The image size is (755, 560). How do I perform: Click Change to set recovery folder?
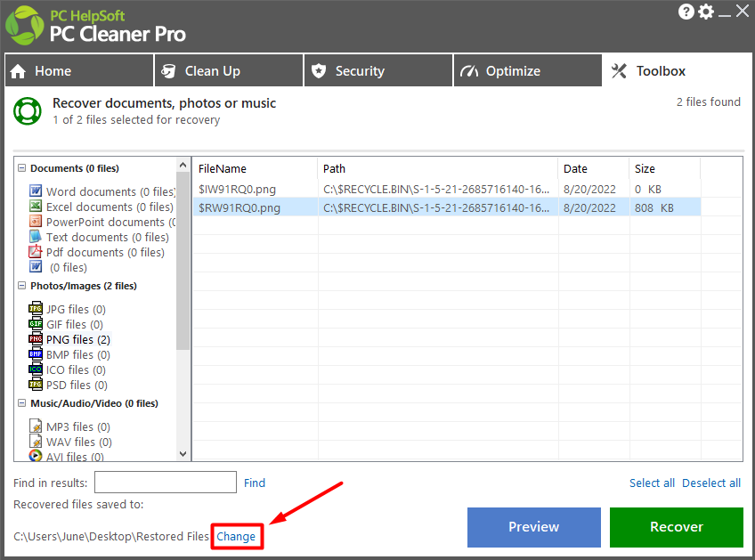(236, 536)
